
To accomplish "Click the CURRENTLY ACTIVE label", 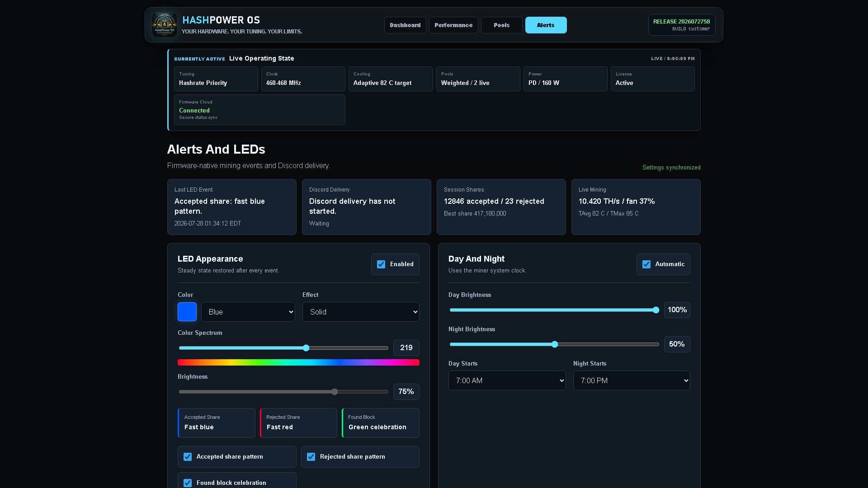I will point(199,59).
